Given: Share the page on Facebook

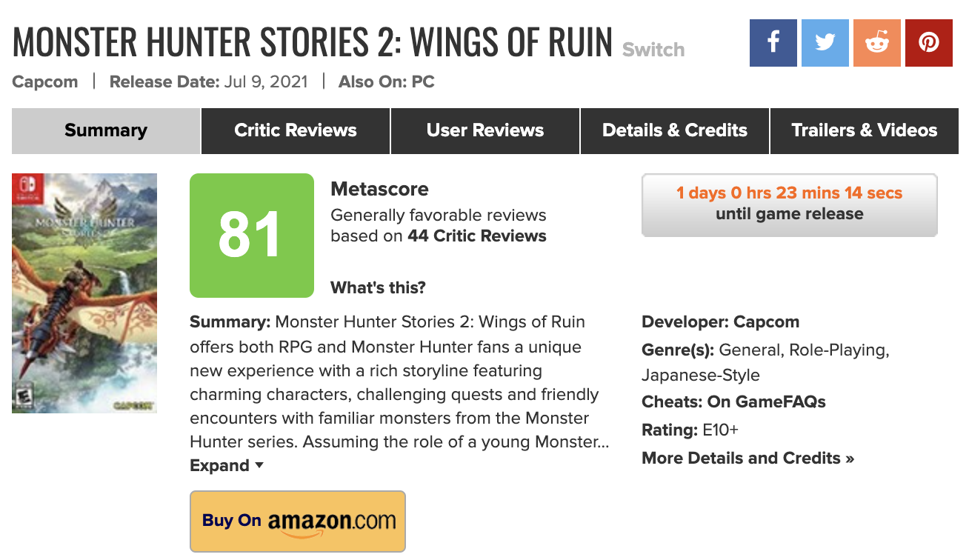Looking at the screenshot, I should point(773,42).
